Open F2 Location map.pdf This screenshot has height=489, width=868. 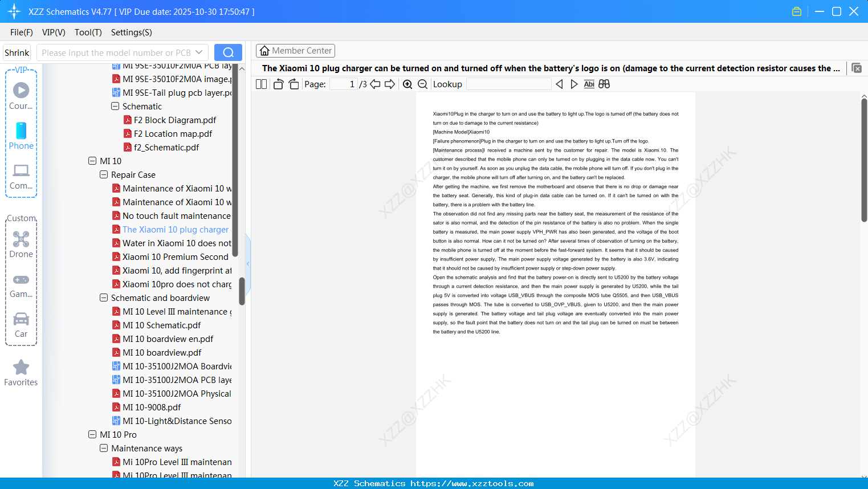click(173, 134)
